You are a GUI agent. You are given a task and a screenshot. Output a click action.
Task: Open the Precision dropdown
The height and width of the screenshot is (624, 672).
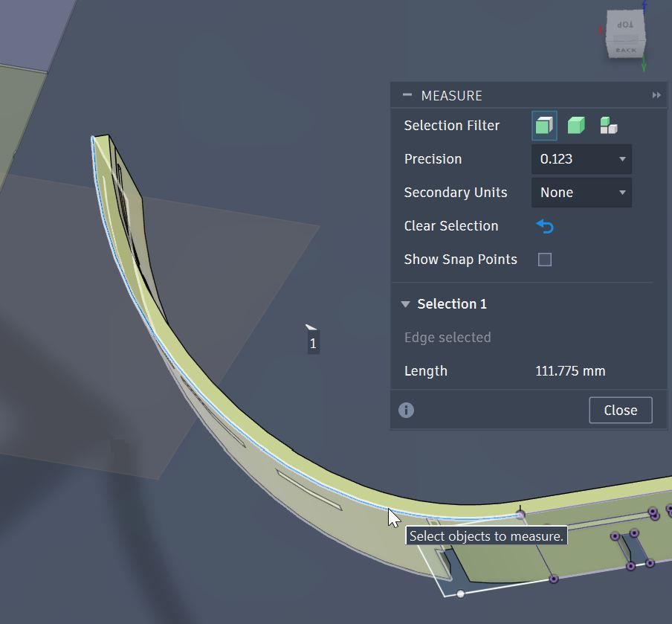581,159
